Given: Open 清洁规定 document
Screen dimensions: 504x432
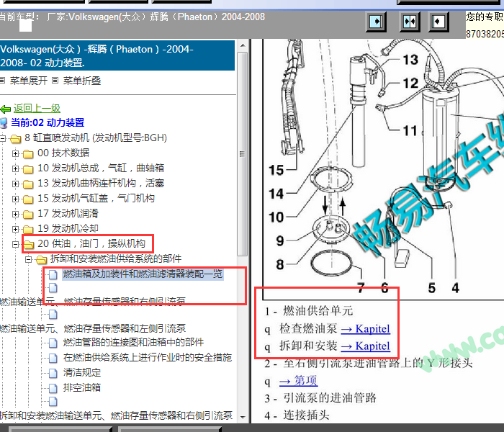Looking at the screenshot, I should click(x=82, y=372).
